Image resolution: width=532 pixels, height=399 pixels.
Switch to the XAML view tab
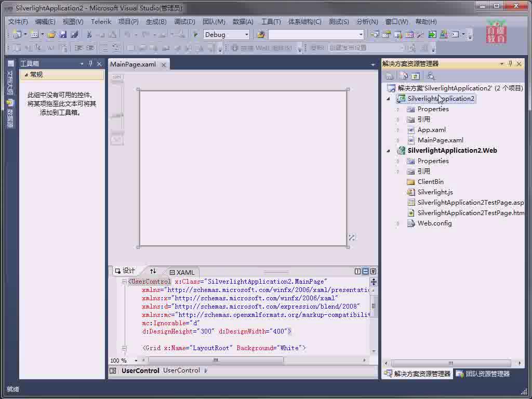coord(182,272)
